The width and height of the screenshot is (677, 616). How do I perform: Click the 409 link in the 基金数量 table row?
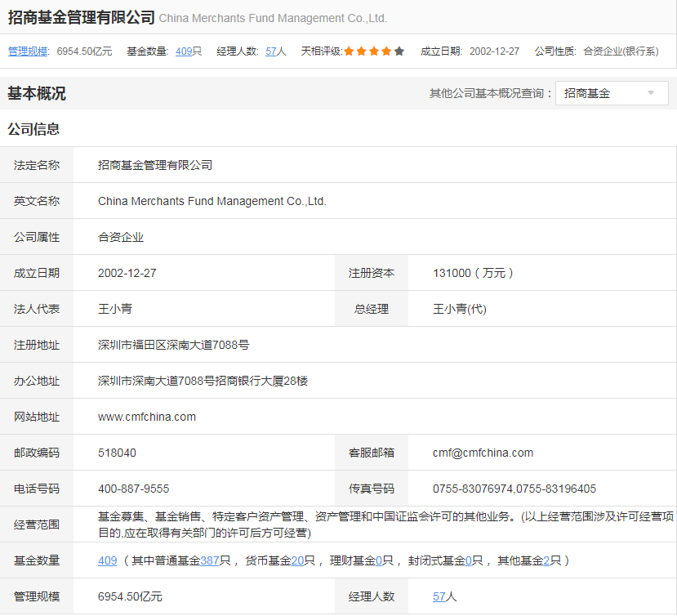click(107, 560)
